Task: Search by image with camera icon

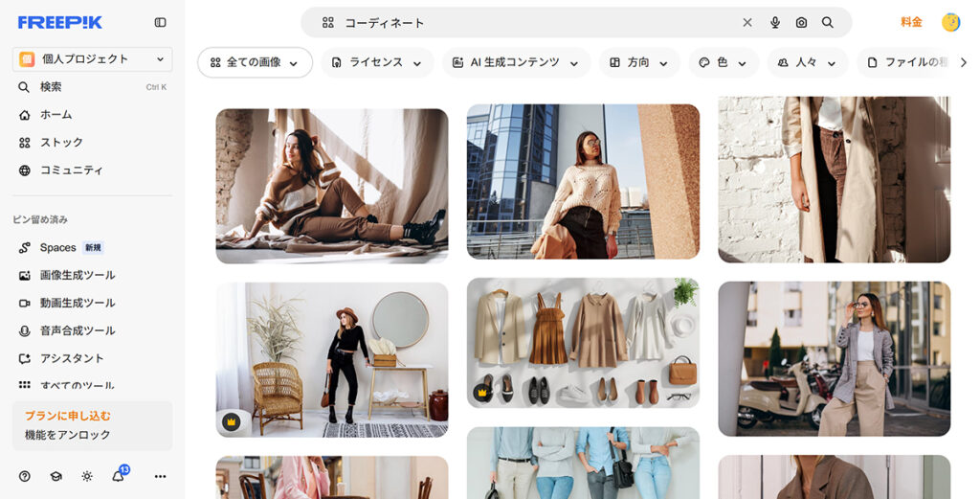Action: 801,23
